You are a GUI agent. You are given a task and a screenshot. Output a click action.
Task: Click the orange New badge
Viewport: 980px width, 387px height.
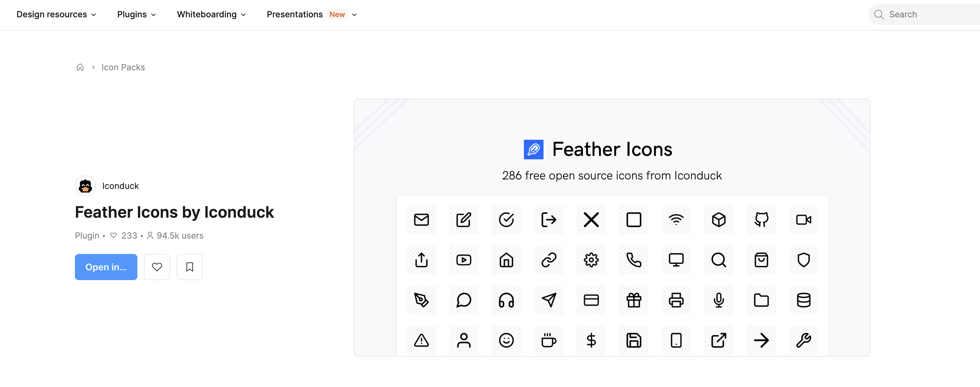[x=337, y=14]
